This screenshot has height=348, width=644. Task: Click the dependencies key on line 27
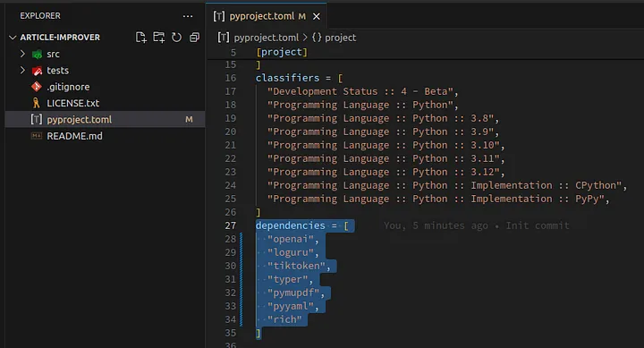pos(291,225)
